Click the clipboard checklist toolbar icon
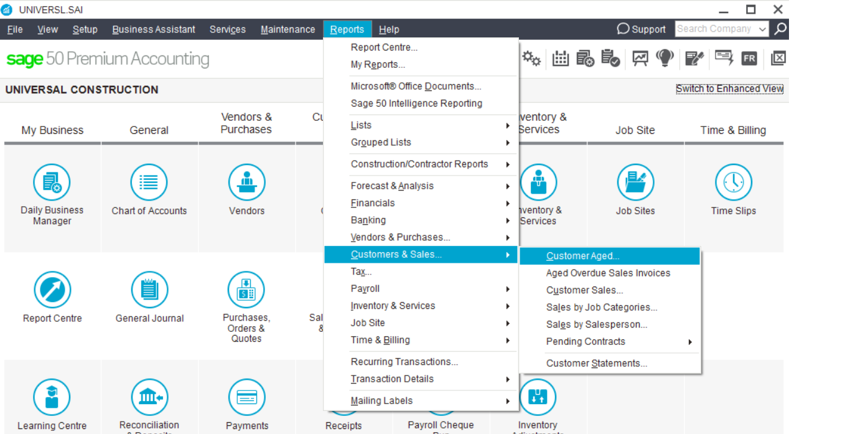 click(x=610, y=59)
